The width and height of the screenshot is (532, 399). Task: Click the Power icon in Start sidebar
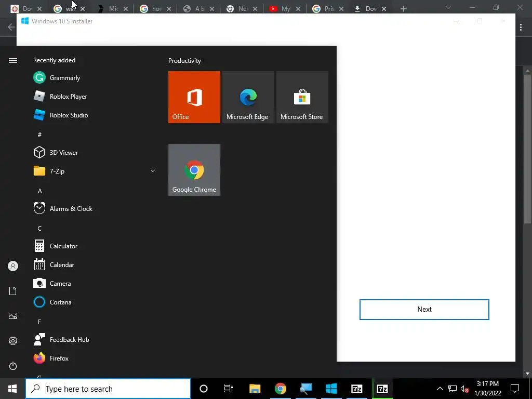[13, 366]
